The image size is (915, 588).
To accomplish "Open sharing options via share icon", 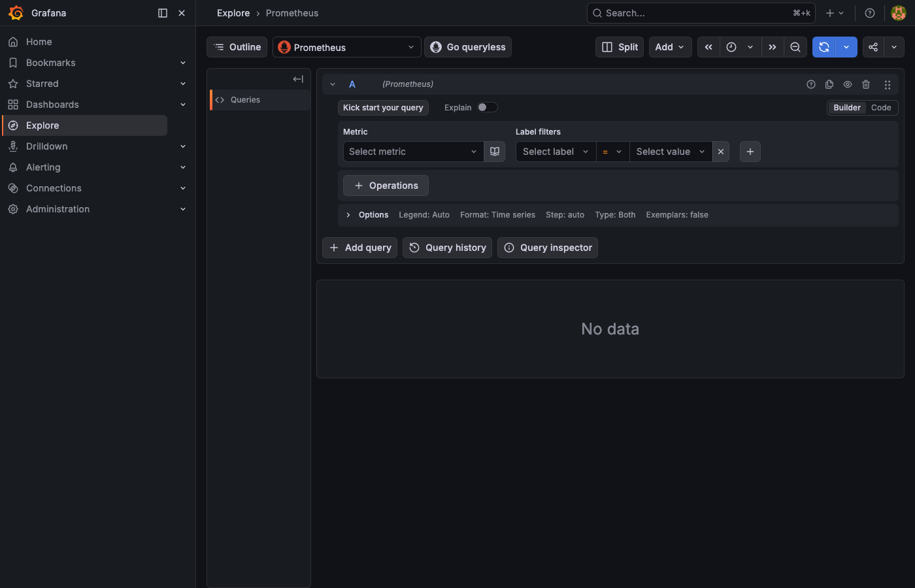I will click(873, 46).
